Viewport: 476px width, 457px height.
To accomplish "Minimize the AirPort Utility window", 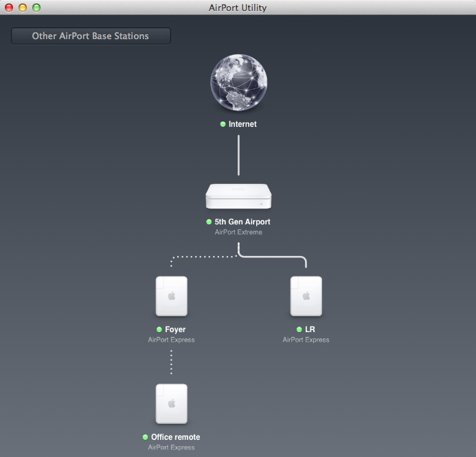I will coord(23,8).
